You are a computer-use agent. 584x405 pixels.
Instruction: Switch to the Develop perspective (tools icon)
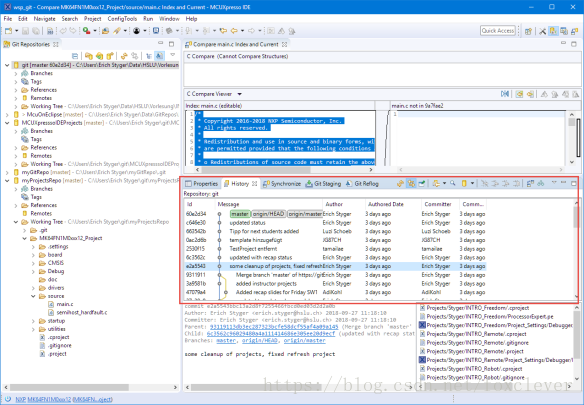tap(543, 31)
